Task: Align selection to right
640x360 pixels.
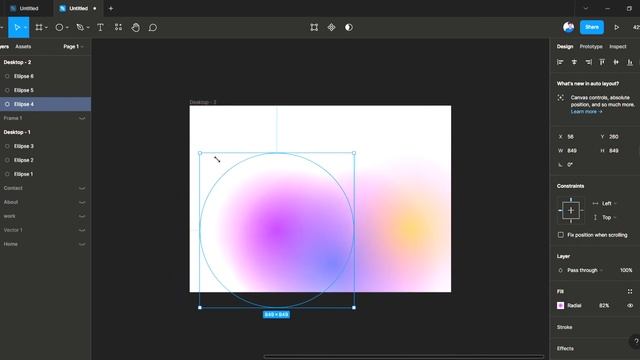Action: [x=588, y=62]
